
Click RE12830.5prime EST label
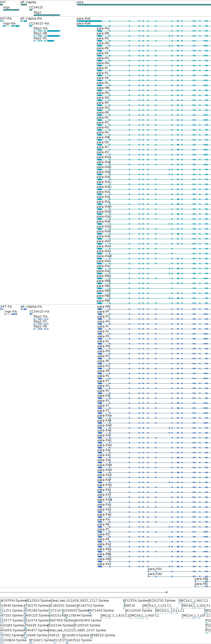(38, 600)
